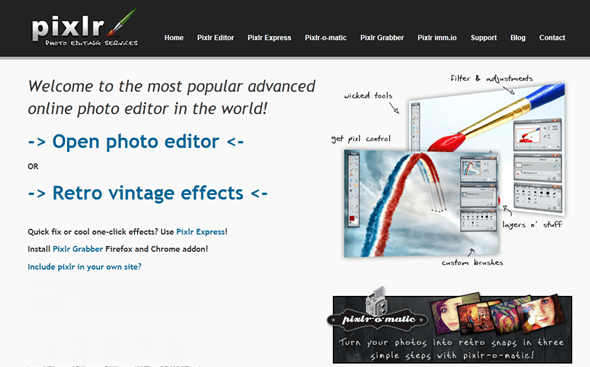The image size is (590, 367).
Task: Open Include pixlr in your own site link
Action: coord(84,267)
